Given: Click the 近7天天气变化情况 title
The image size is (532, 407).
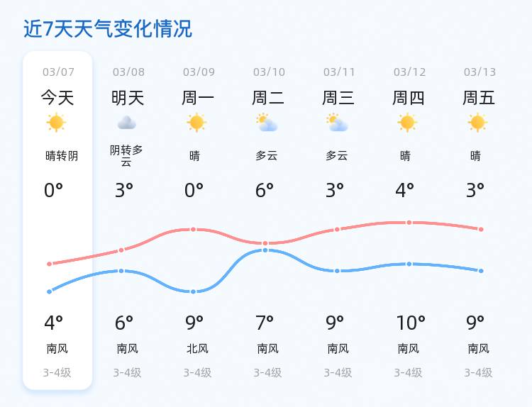Looking at the screenshot, I should (108, 29).
